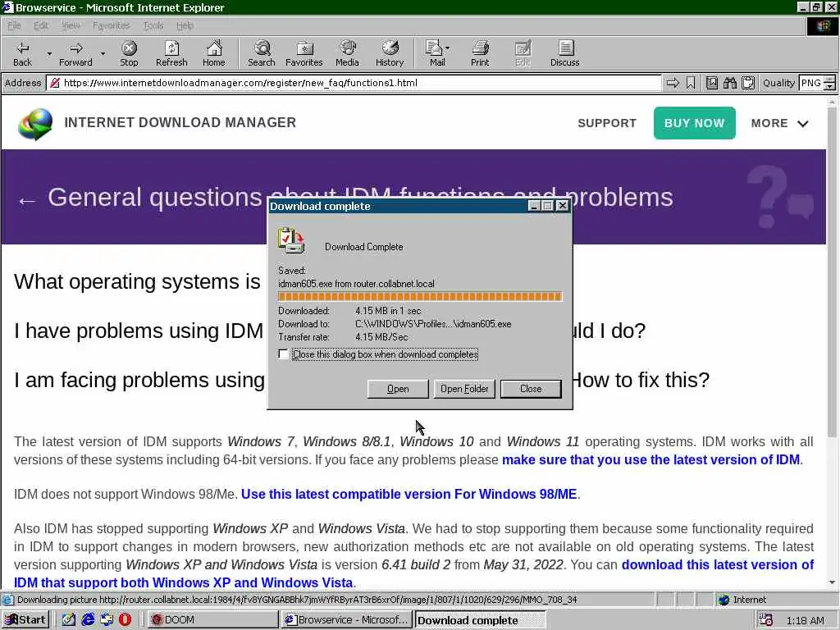Click the Internet Explorer quick launch icon

tap(88, 620)
